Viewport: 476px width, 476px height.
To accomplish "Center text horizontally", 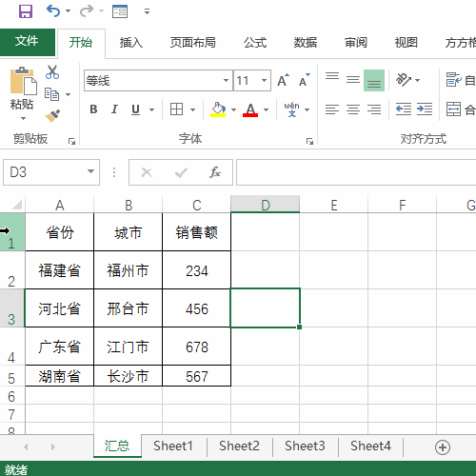I will (353, 109).
